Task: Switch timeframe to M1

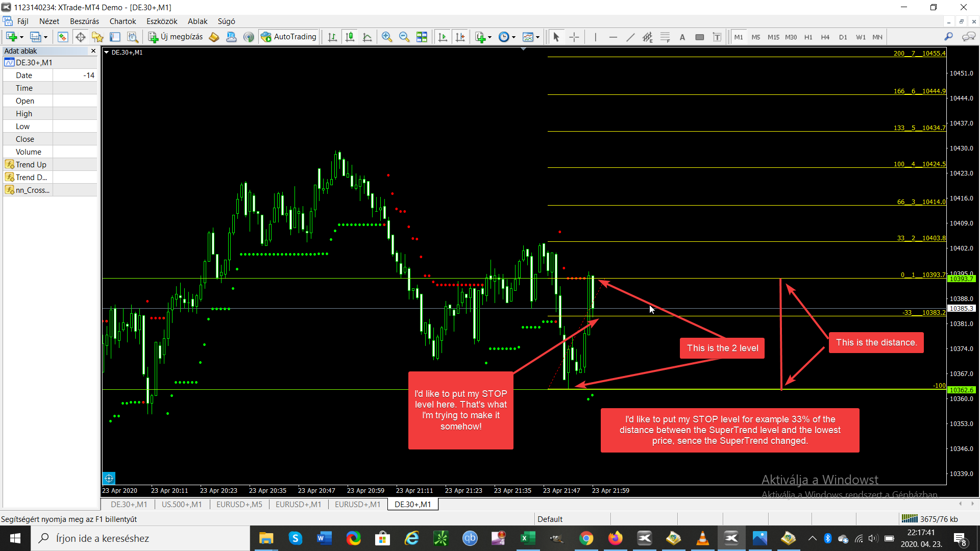Action: click(739, 37)
